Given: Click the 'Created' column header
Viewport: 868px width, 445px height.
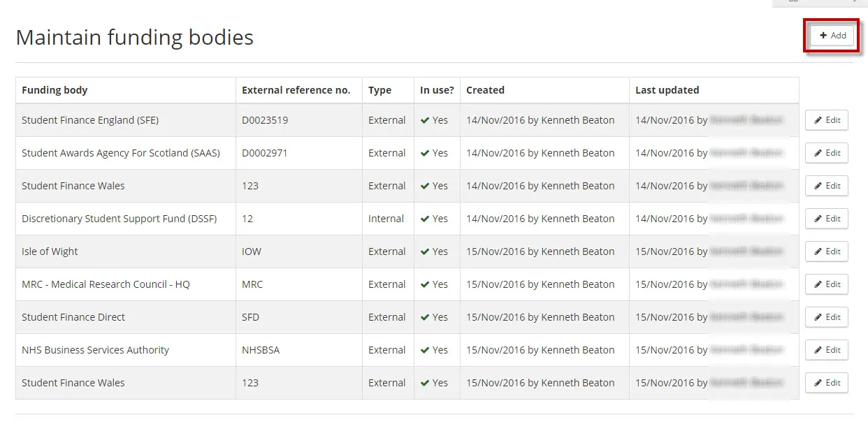Looking at the screenshot, I should 485,90.
